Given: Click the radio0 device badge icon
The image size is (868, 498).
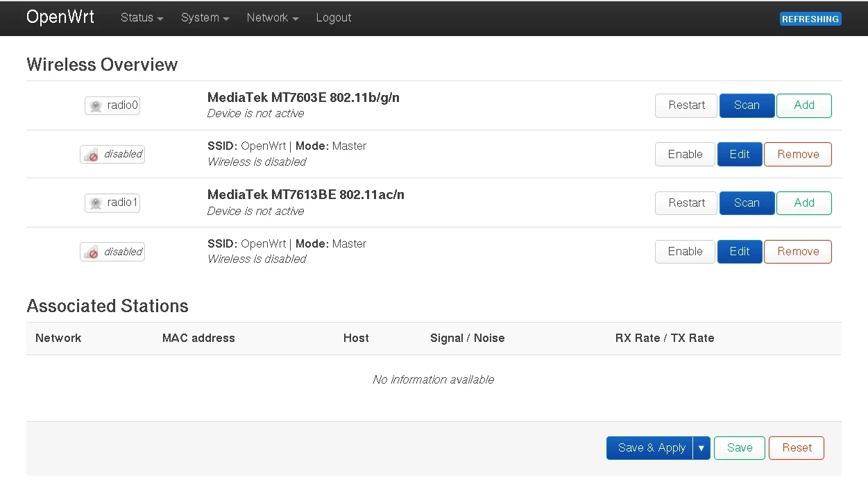Looking at the screenshot, I should click(112, 105).
